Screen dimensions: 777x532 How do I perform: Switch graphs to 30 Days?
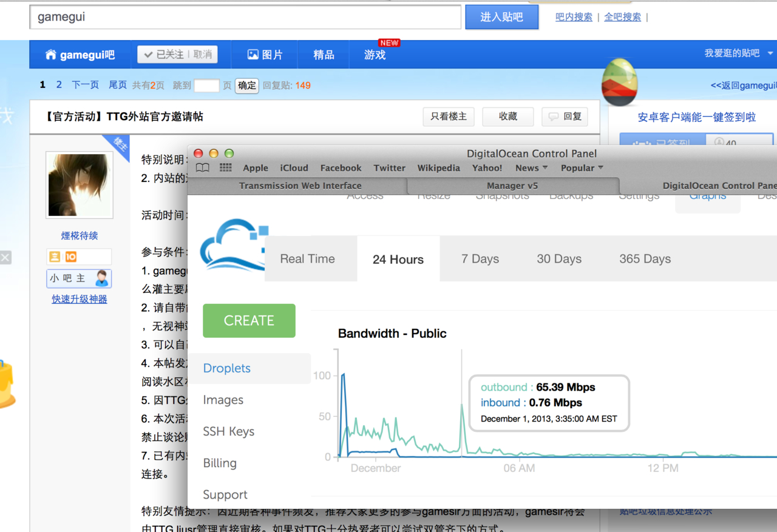559,259
